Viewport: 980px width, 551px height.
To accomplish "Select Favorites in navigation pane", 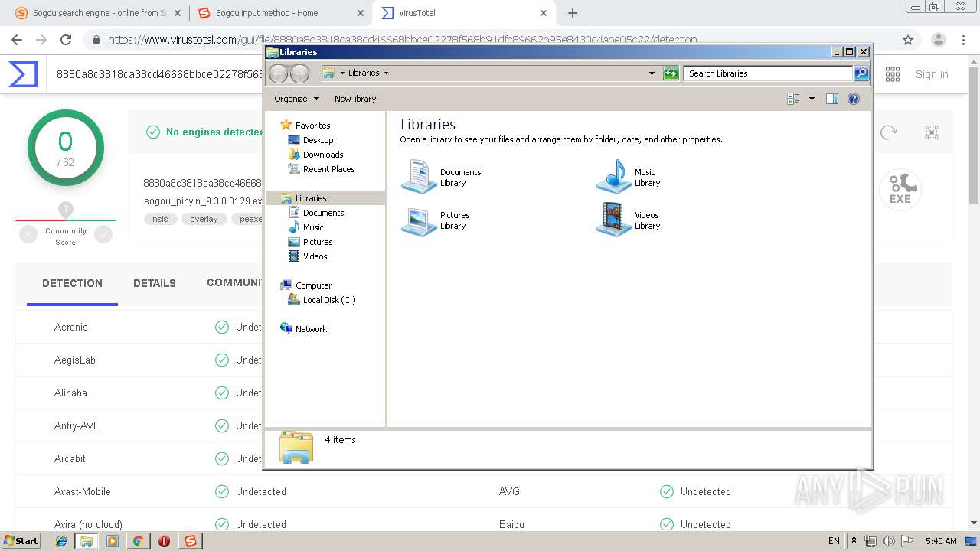I will [x=312, y=126].
